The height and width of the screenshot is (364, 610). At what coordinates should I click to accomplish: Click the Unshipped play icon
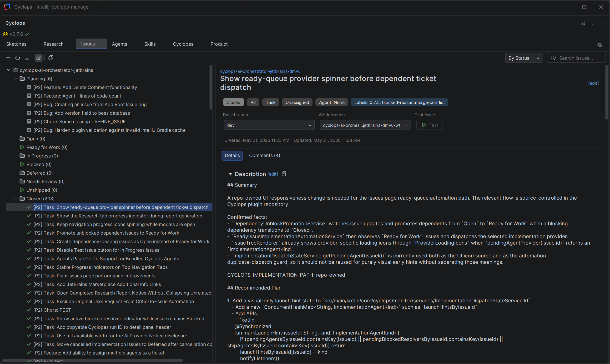tap(22, 190)
